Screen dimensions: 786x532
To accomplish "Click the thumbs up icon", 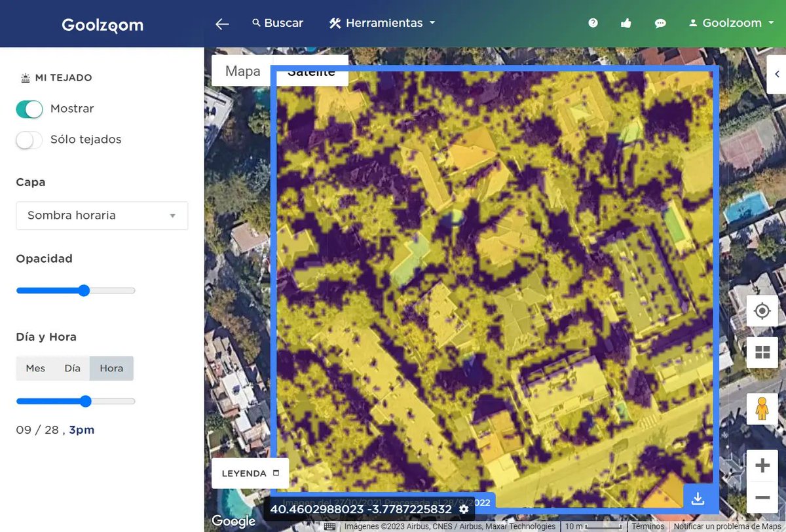I will pos(626,23).
